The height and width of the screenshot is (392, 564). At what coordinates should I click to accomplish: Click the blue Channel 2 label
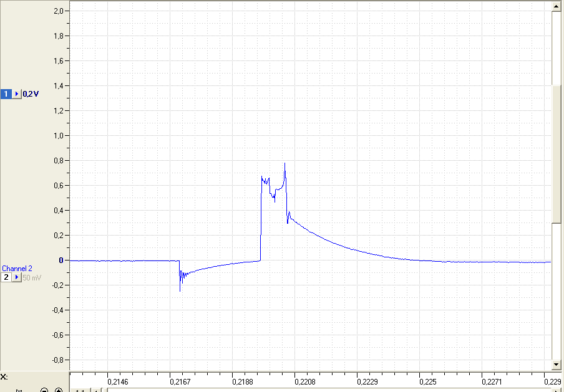pos(17,269)
